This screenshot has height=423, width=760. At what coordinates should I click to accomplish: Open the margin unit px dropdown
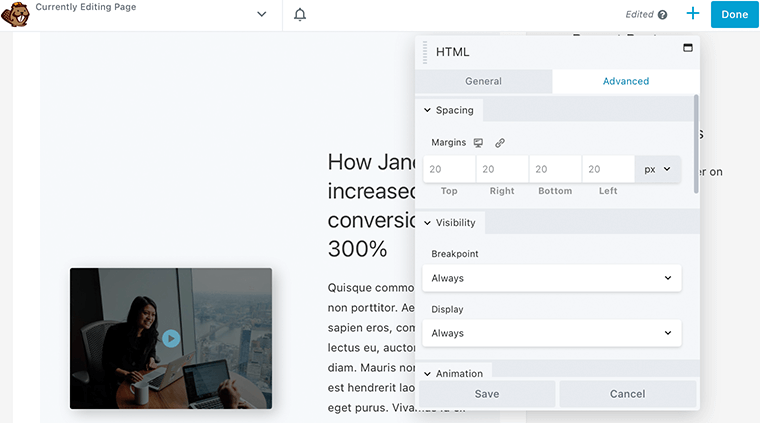pos(657,169)
